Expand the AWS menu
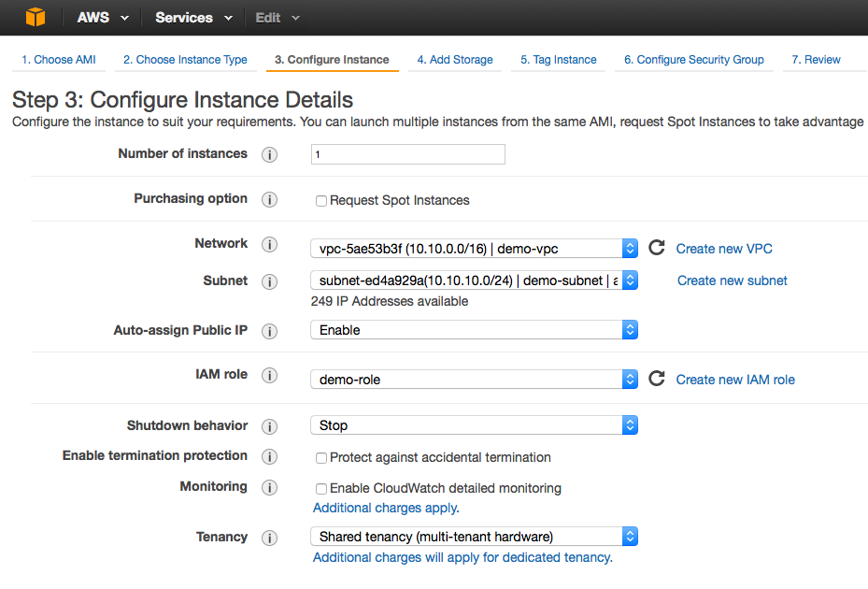Screen dimensions: 868x589 pos(103,18)
